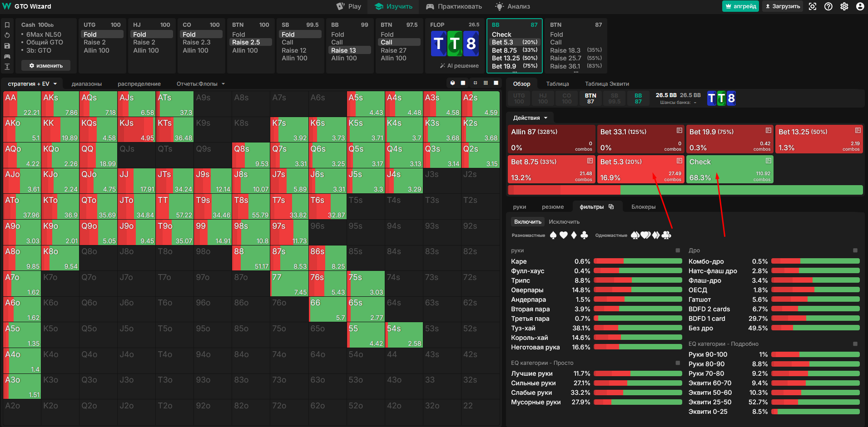The height and width of the screenshot is (427, 868).
Task: Switch filter mode to Включить
Action: (x=527, y=222)
